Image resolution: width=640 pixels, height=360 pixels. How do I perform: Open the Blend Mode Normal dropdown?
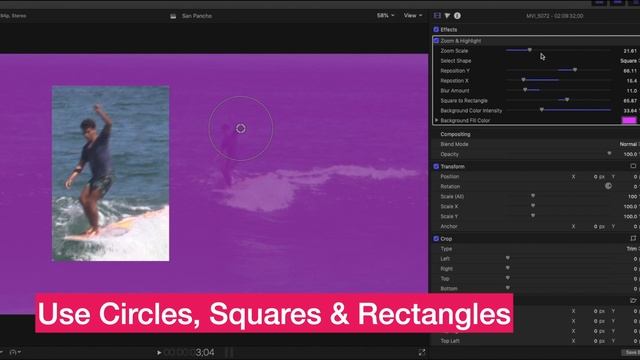coord(629,144)
